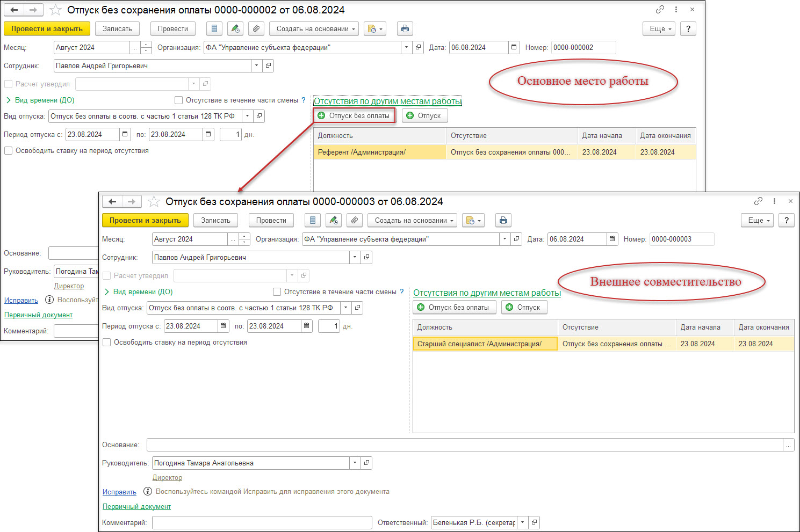Click help button in 0000-000003 toolbar

pyautogui.click(x=787, y=221)
